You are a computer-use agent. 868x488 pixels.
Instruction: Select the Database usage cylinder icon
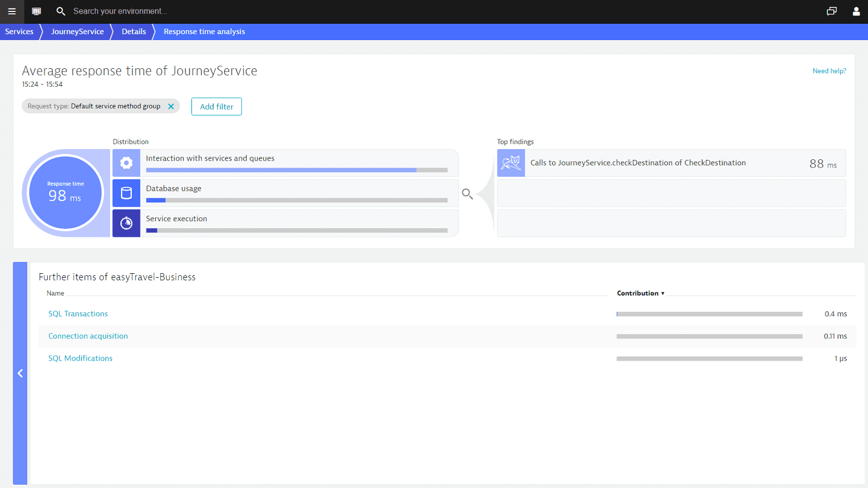(126, 193)
